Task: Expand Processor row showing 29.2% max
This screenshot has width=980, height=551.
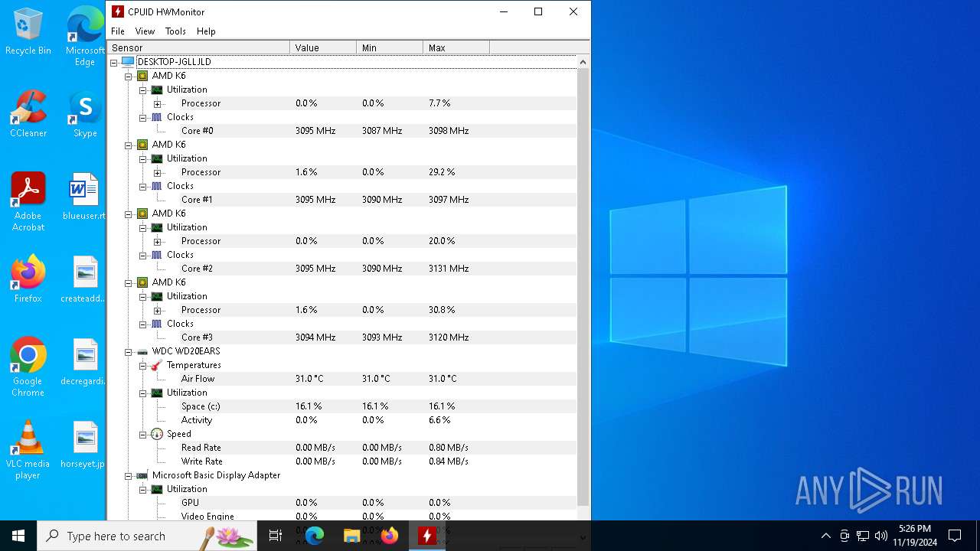Action: tap(158, 172)
